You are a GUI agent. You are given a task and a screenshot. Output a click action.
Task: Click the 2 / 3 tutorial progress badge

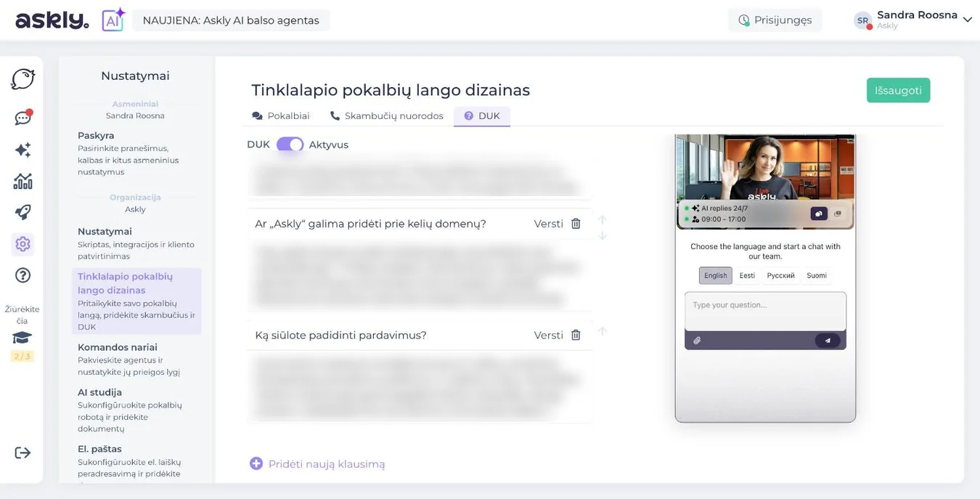pos(22,357)
